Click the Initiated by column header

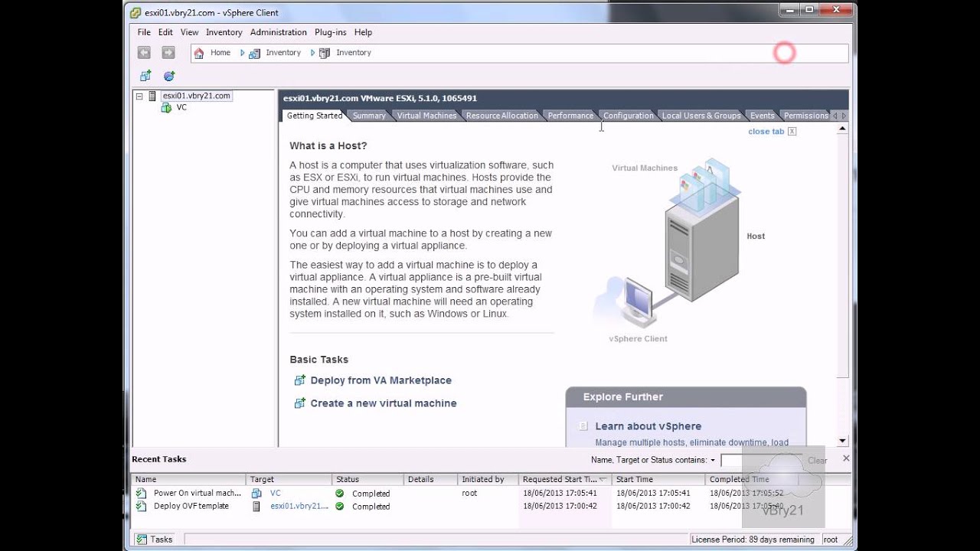click(488, 480)
